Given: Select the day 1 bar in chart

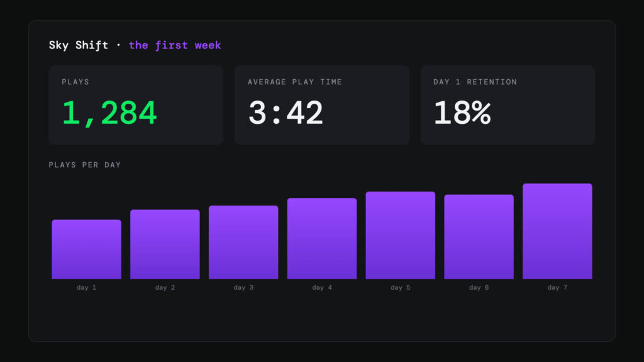Looking at the screenshot, I should [x=87, y=250].
